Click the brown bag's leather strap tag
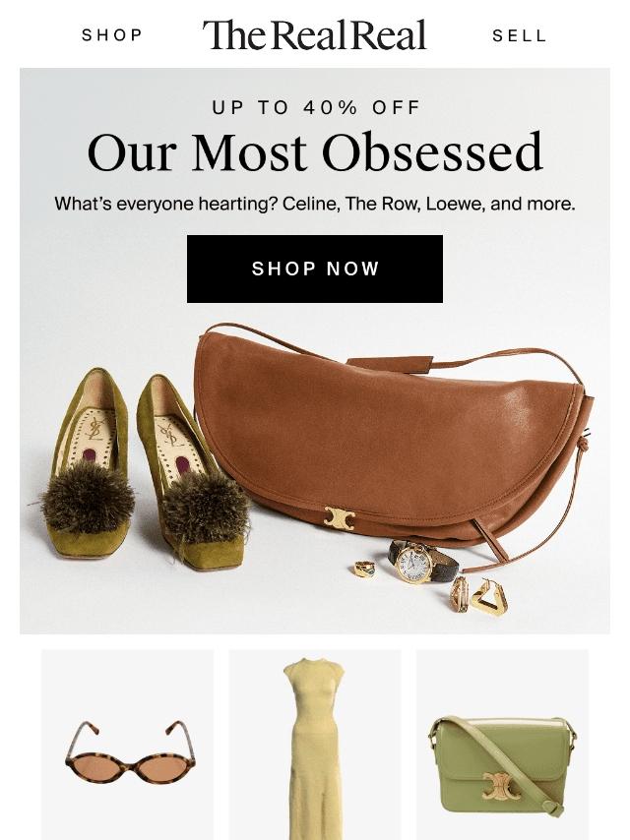The image size is (630, 840). (x=390, y=364)
